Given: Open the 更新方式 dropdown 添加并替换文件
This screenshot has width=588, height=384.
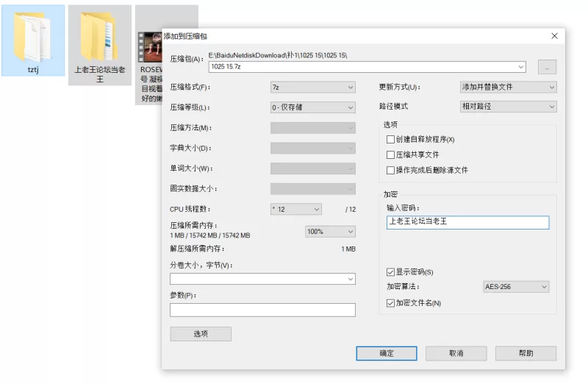Looking at the screenshot, I should pos(508,87).
